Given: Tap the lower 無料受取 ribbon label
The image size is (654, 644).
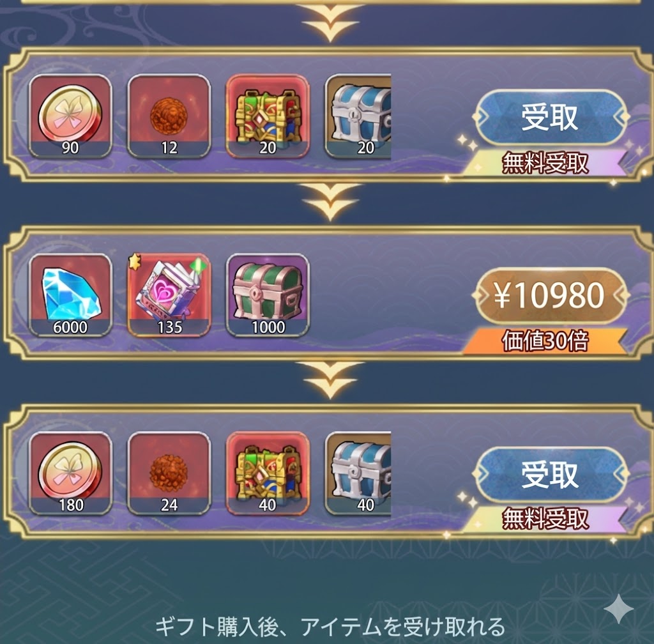Looking at the screenshot, I should 545,519.
